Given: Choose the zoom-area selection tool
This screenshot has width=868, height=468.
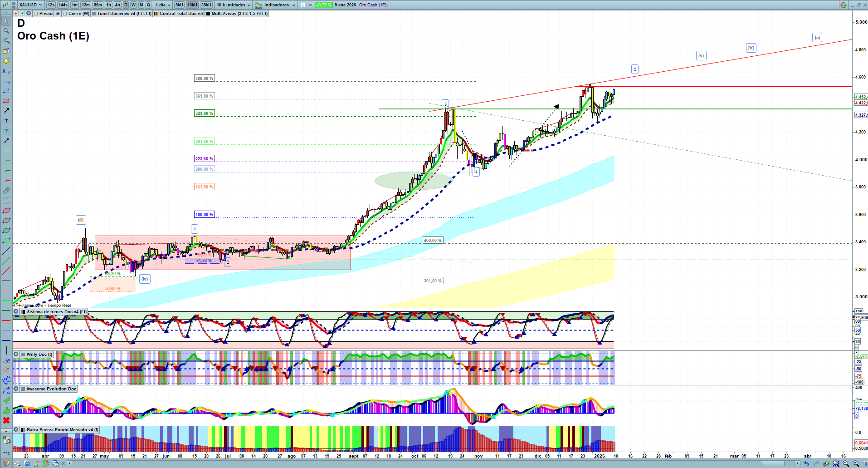Looking at the screenshot, I should pyautogui.click(x=6, y=41).
